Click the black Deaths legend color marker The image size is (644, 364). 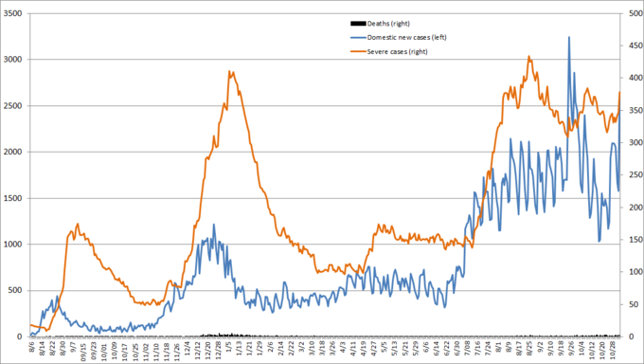(x=358, y=24)
